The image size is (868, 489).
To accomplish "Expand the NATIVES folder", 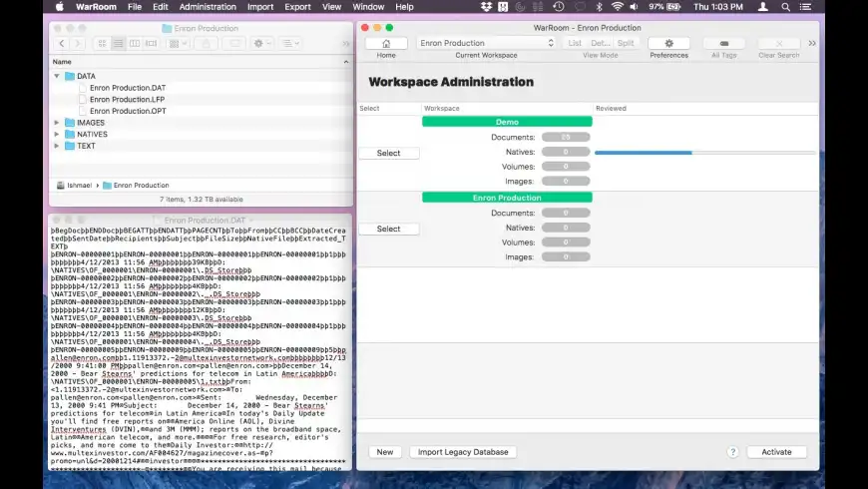I will point(57,134).
